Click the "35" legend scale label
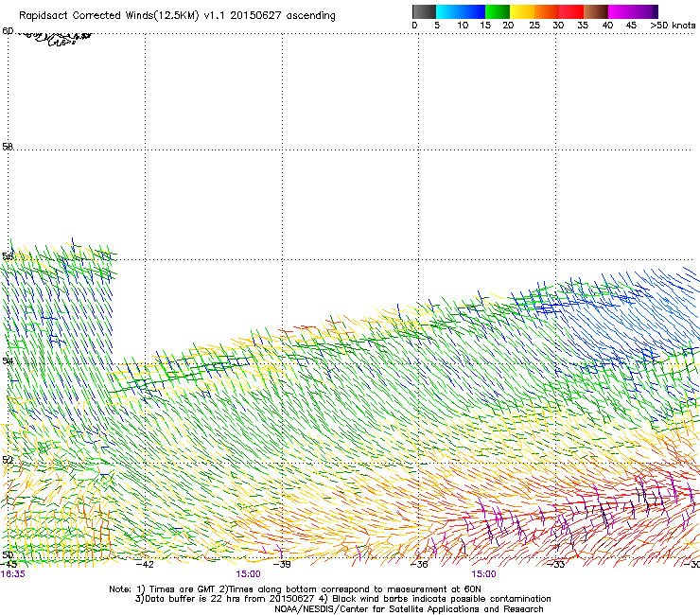Image resolution: width=700 pixels, height=615 pixels. (x=583, y=26)
